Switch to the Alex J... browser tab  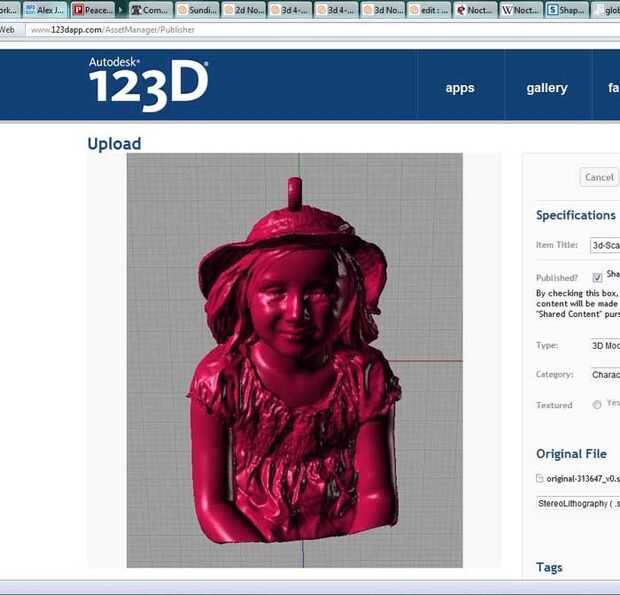pyautogui.click(x=45, y=10)
